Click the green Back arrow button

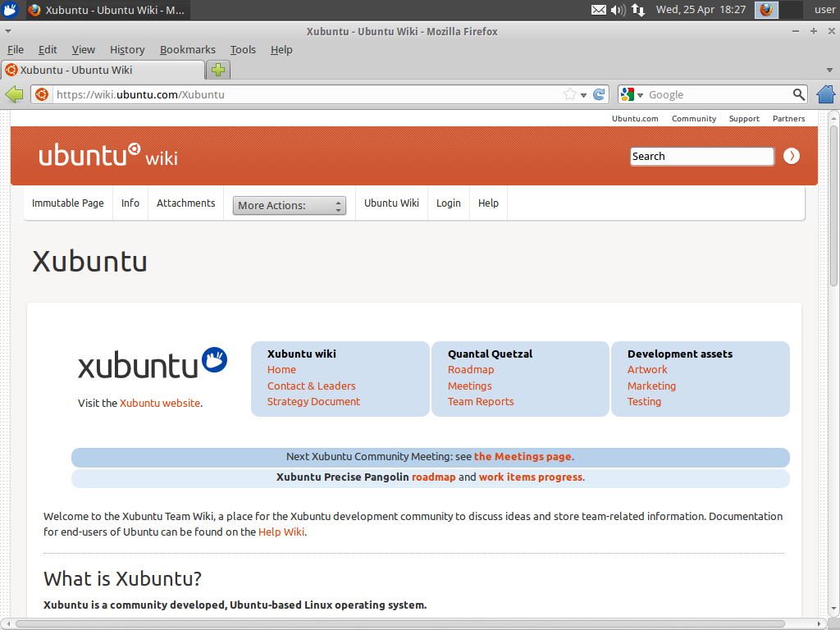[x=14, y=94]
